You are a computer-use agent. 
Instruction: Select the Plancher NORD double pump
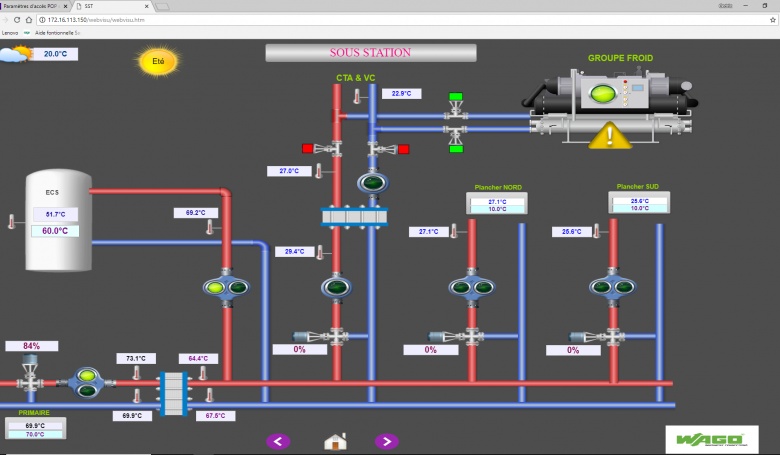click(472, 287)
